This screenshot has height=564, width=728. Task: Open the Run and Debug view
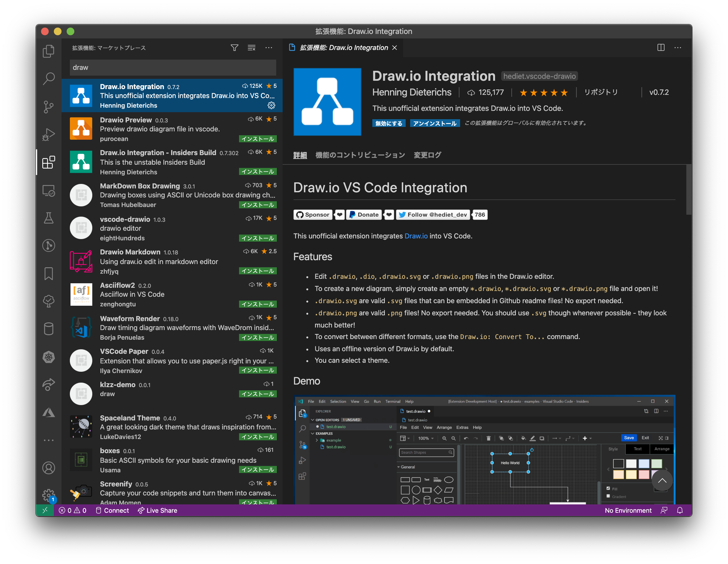[x=49, y=134]
